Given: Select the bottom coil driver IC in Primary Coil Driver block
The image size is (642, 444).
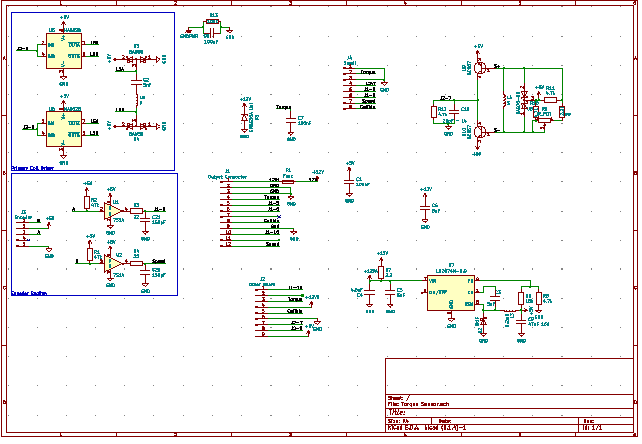Looking at the screenshot, I should point(64,130).
